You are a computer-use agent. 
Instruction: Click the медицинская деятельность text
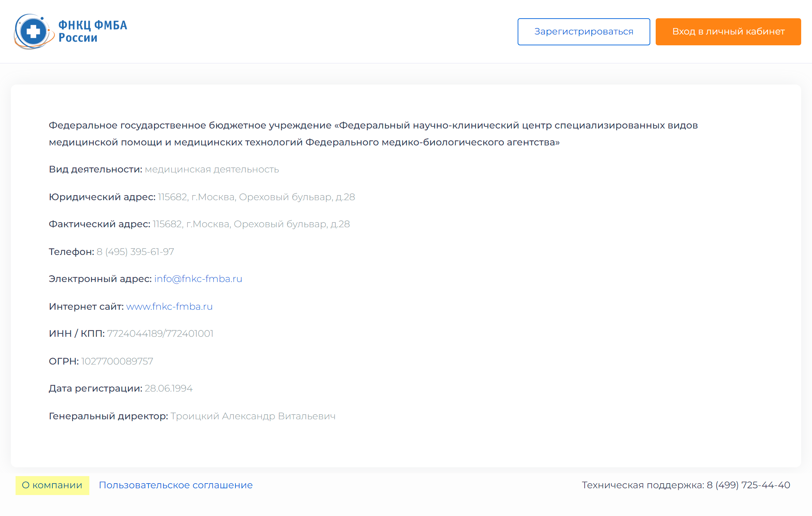(x=212, y=169)
